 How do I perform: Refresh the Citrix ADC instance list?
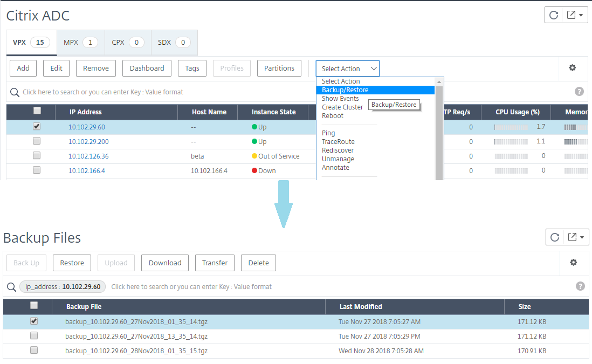(x=554, y=15)
